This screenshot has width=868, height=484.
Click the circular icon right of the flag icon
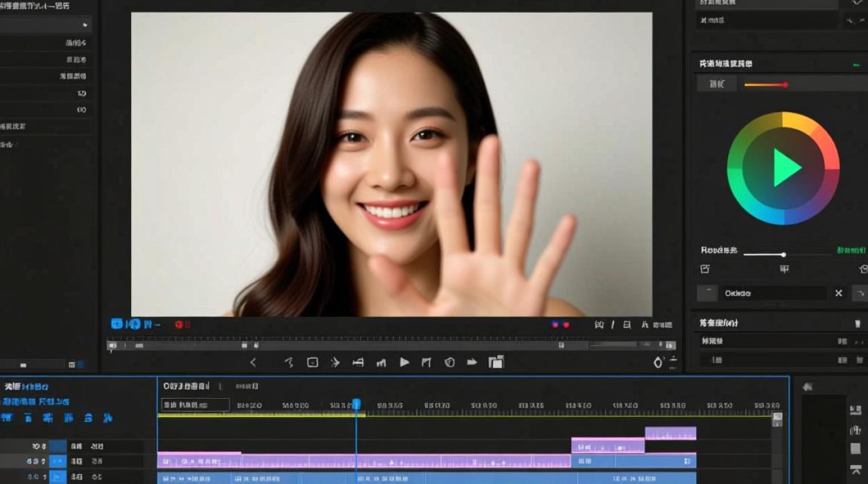click(449, 363)
